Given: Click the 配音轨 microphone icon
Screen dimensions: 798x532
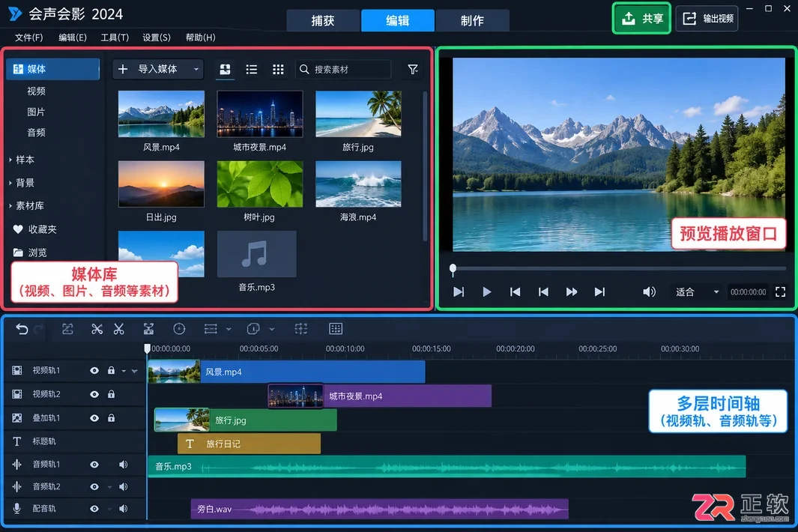Looking at the screenshot, I should [x=16, y=508].
